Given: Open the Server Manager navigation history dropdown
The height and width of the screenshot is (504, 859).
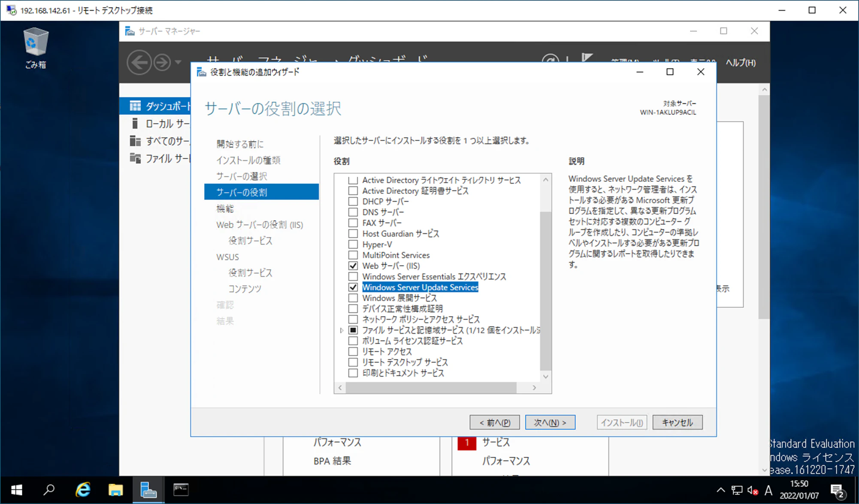Looking at the screenshot, I should click(x=178, y=63).
